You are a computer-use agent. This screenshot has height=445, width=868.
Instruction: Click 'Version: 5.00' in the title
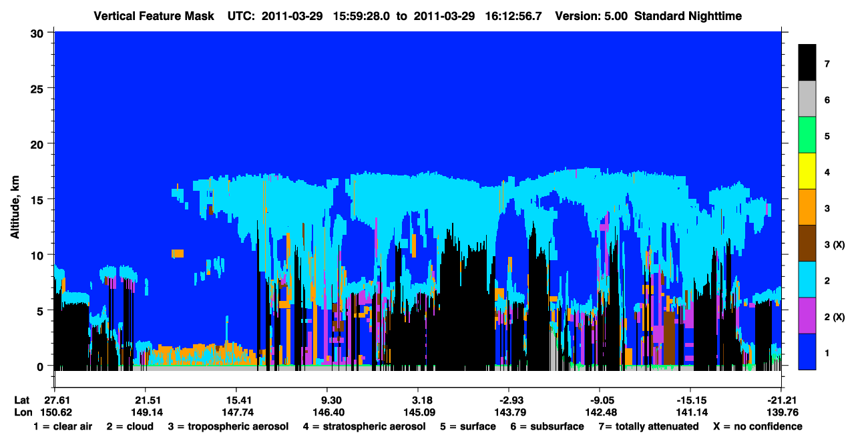[590, 15]
